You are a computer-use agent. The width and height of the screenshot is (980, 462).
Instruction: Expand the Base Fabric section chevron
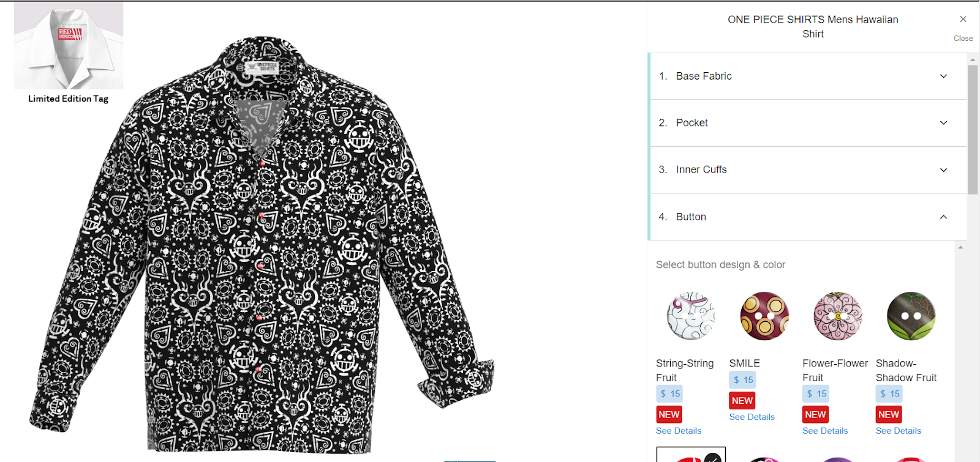coord(943,76)
